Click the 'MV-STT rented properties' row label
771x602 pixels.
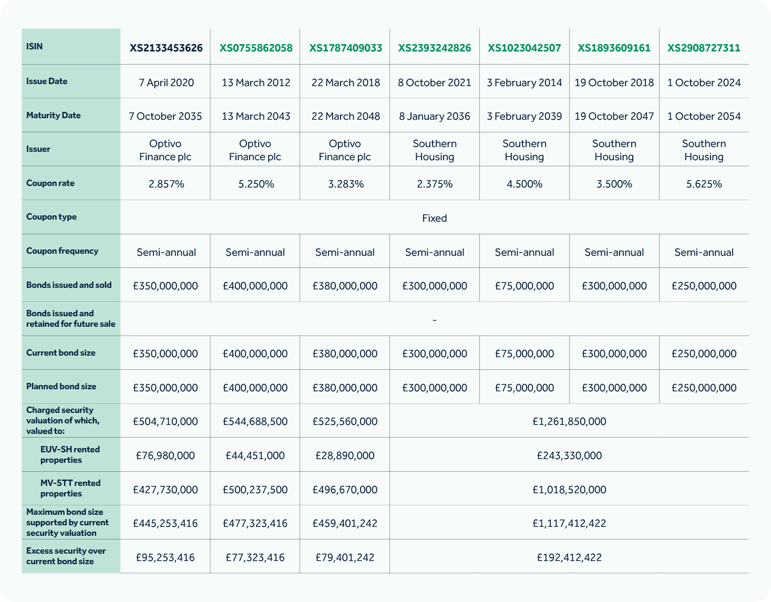pos(70,489)
